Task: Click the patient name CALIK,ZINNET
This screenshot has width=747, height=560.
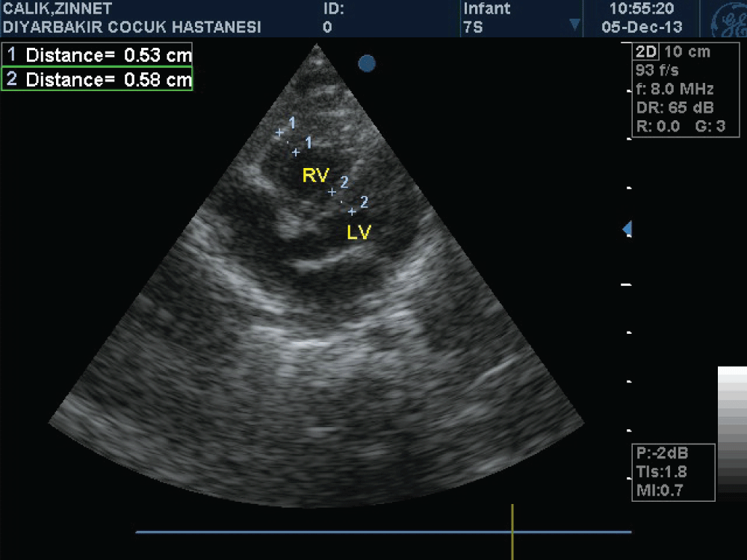Action: (x=58, y=9)
